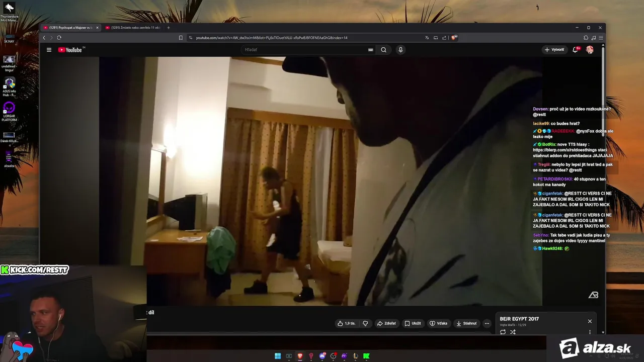Bookmark this page in browser
This screenshot has width=644, height=362.
point(181,38)
